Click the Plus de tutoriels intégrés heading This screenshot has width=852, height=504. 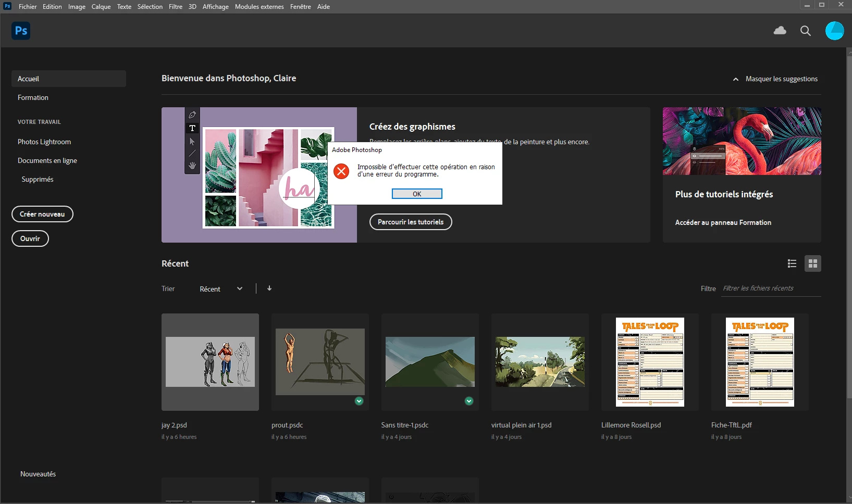tap(724, 194)
